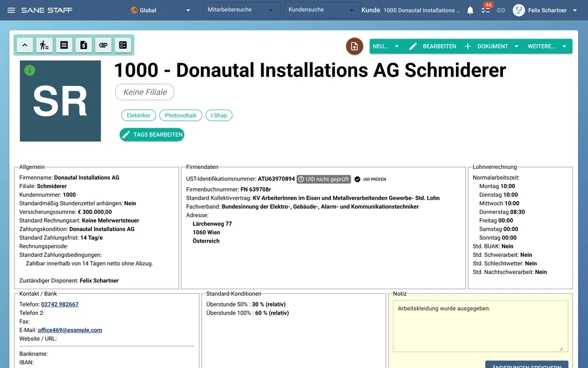588x368 pixels.
Task: Select the Photovoltaik tag
Action: pyautogui.click(x=180, y=115)
